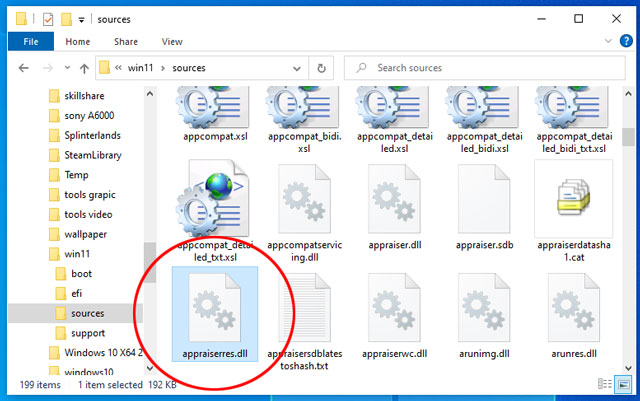Open the Recent locations dropdown arrow
640x401 pixels.
[67, 68]
